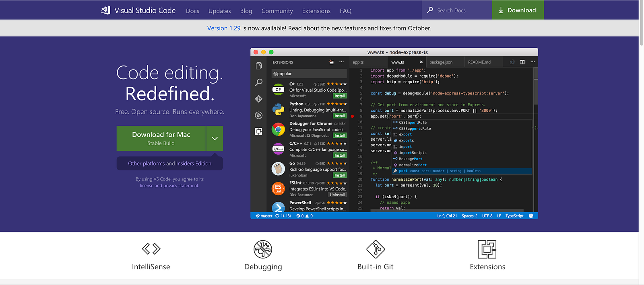This screenshot has height=285, width=644.
Task: Expand the download options dropdown arrow
Action: pos(215,138)
